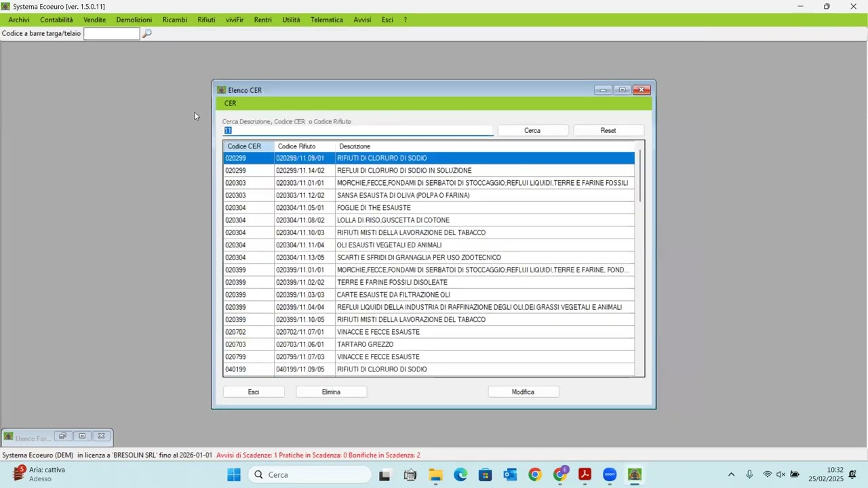Open the Archivi menu
Screen dimensions: 868x488
tap(19, 20)
